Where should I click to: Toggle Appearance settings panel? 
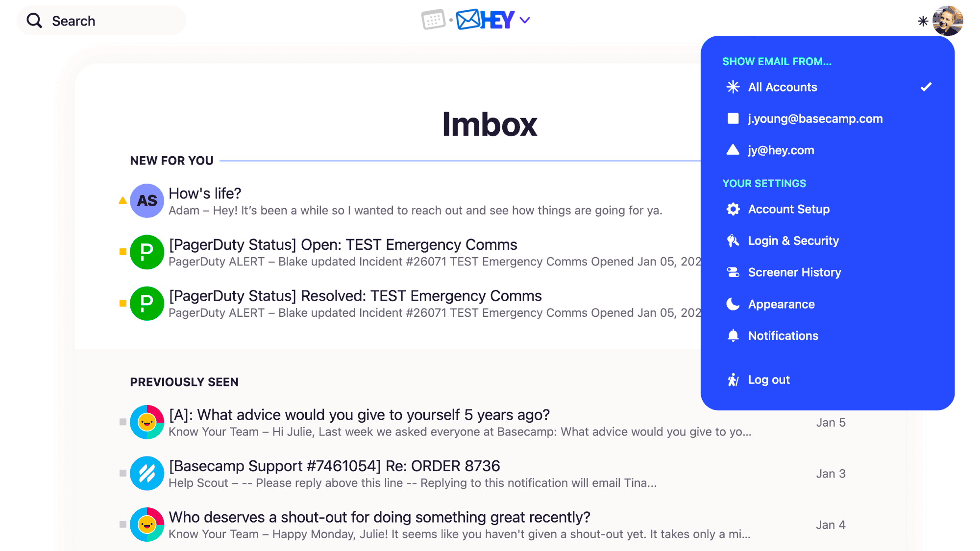(x=782, y=304)
